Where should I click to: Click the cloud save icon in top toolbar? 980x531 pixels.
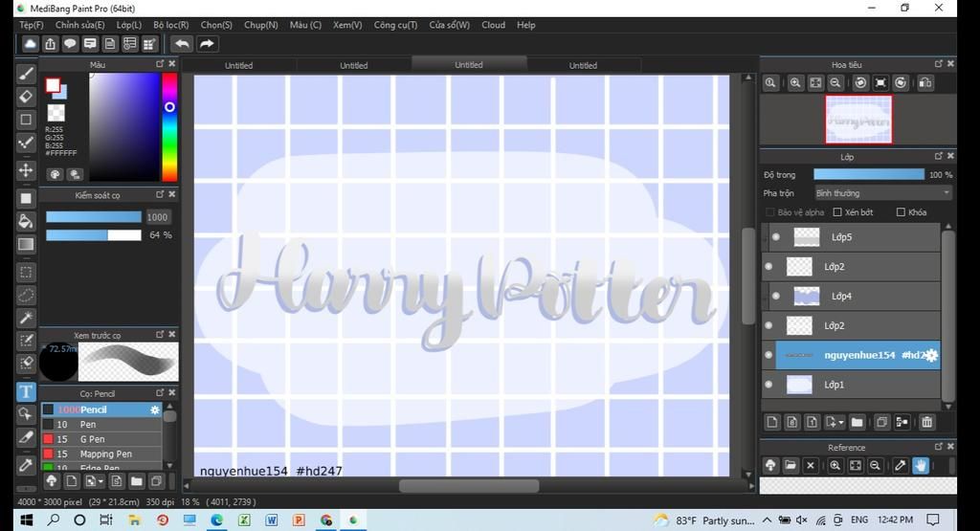30,44
